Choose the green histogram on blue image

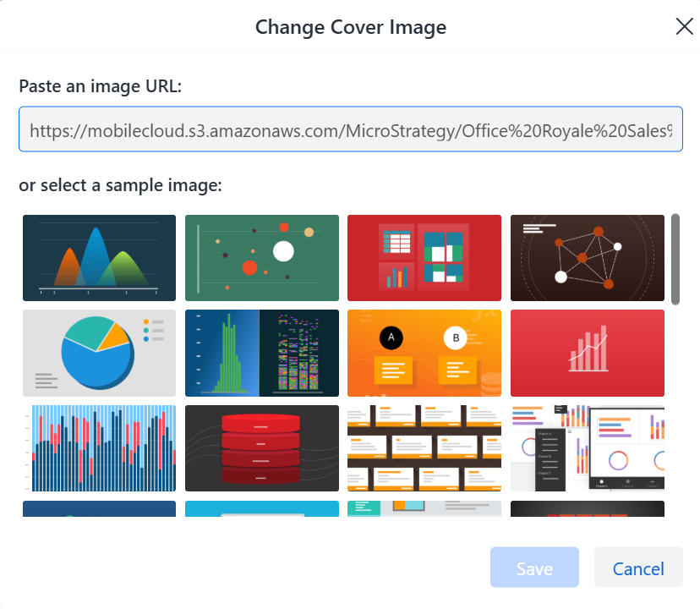click(x=262, y=353)
